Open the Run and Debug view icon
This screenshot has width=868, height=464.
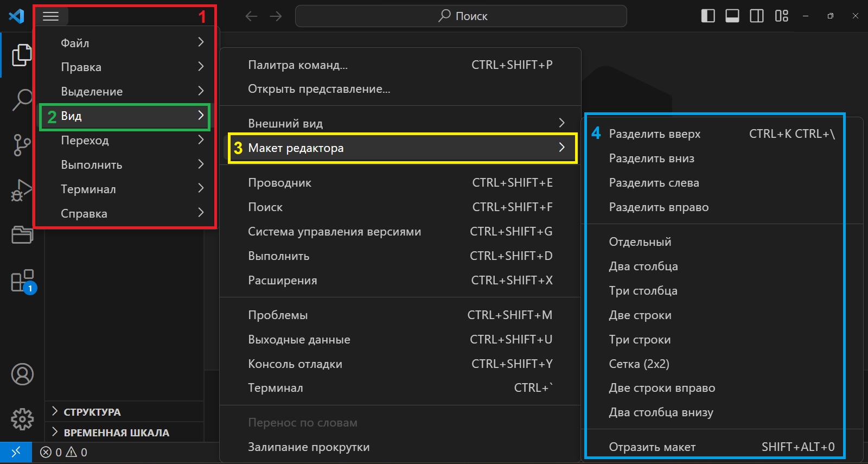point(22,191)
